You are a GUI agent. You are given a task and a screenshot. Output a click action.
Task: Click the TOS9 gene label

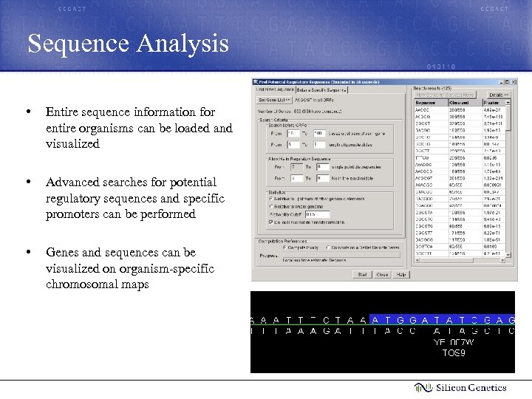(x=454, y=353)
